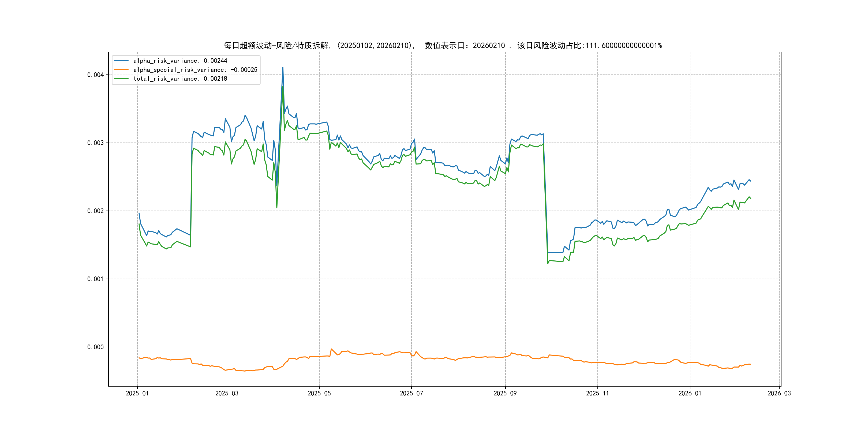868x434 pixels.
Task: Click the 0.001 y-axis tick label
Action: pyautogui.click(x=95, y=279)
